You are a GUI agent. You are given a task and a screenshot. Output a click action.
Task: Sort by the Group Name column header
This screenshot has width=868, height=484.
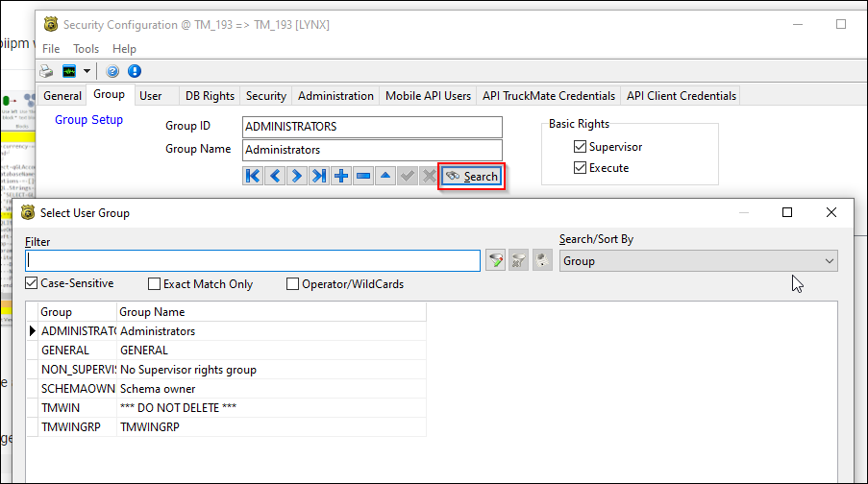pos(271,312)
